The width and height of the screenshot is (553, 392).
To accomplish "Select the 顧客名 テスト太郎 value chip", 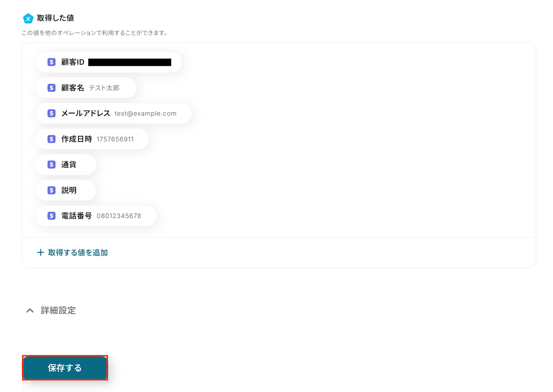I will [86, 88].
